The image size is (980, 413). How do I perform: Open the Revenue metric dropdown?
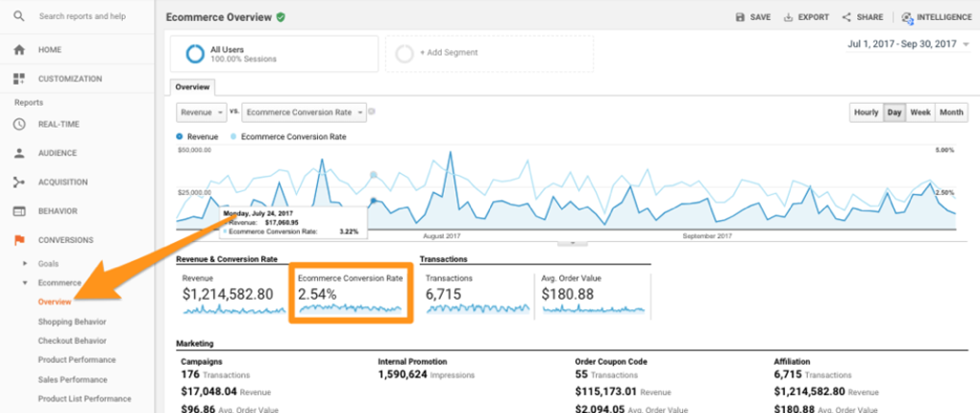tap(201, 112)
